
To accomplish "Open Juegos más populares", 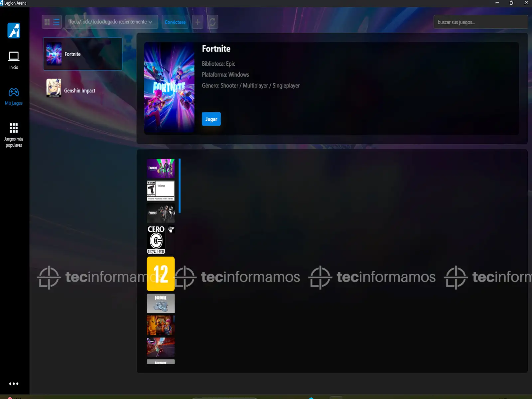I will [x=14, y=135].
